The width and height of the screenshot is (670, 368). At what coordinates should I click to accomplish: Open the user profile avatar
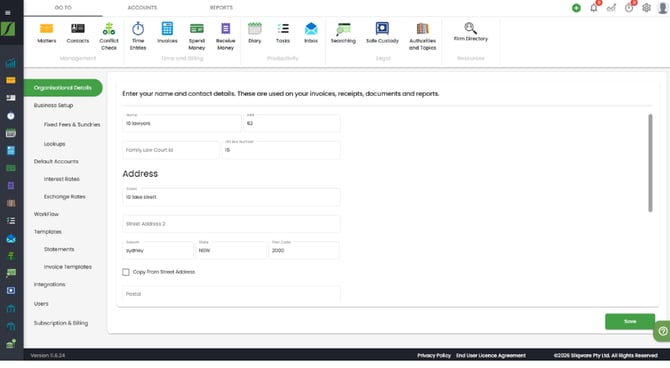click(x=662, y=8)
